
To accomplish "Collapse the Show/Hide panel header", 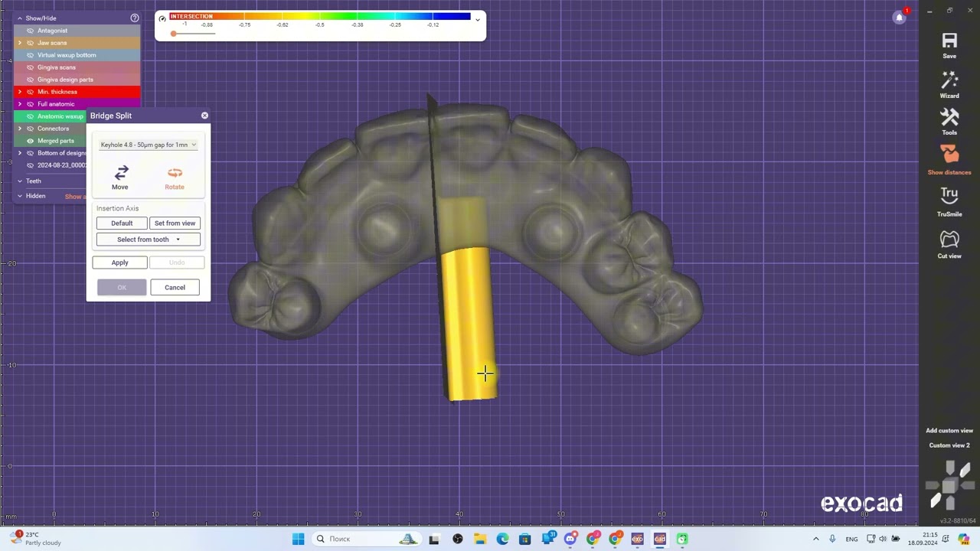I will click(x=20, y=18).
